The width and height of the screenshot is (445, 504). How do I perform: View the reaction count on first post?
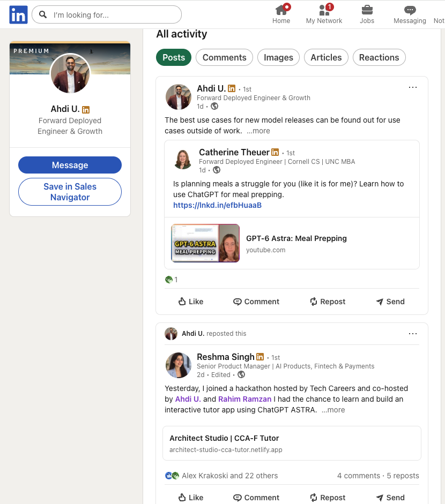pos(172,280)
